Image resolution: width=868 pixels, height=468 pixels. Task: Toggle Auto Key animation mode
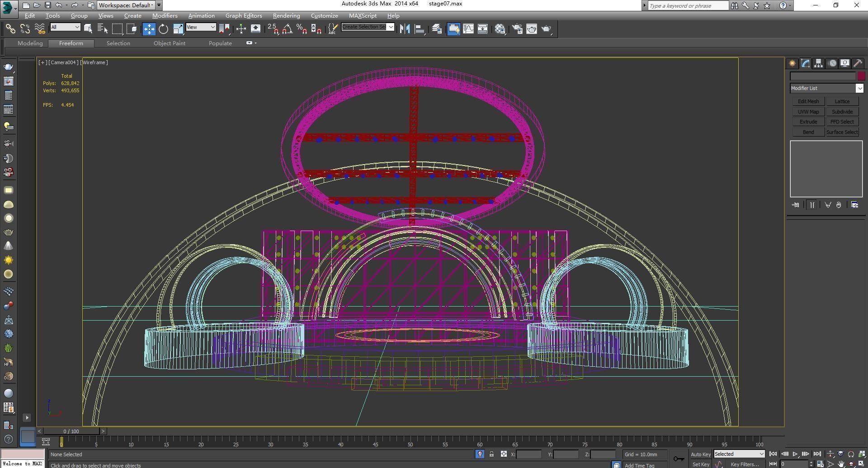[701, 454]
